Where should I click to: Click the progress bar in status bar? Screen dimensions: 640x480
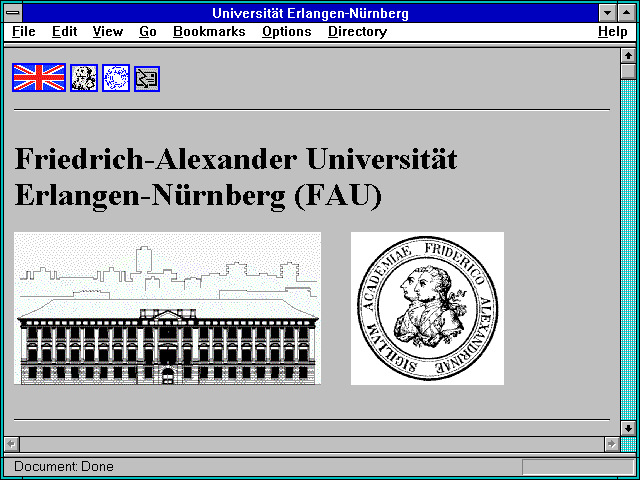click(x=578, y=467)
